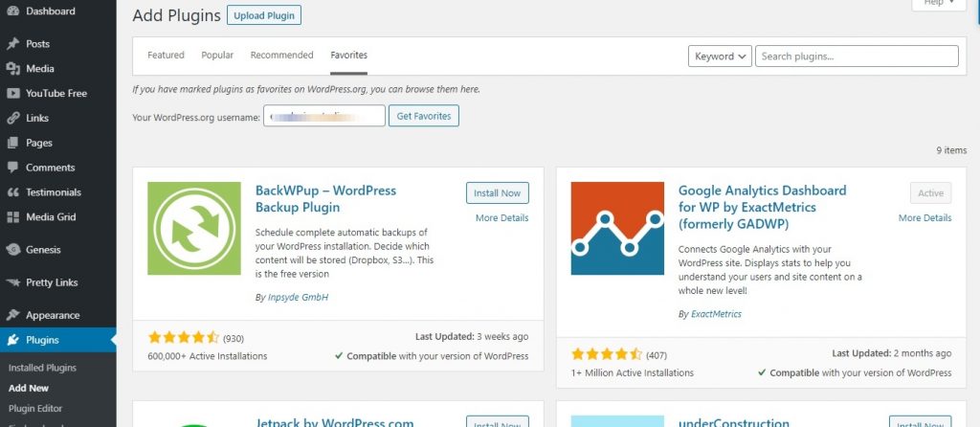Click the YouTube Free play icon
The width and height of the screenshot is (980, 427).
click(x=12, y=93)
